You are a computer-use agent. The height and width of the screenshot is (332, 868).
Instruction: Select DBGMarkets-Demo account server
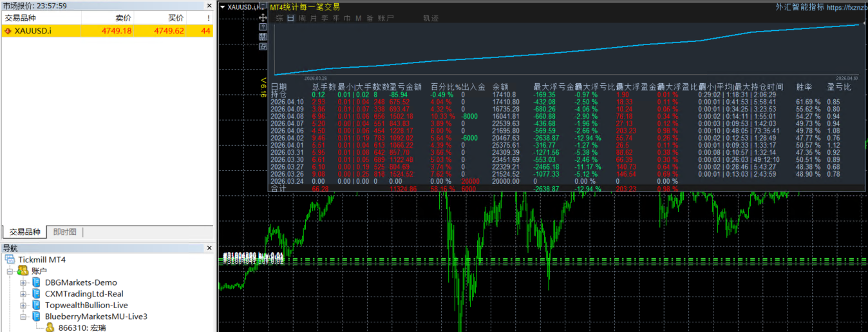point(81,282)
